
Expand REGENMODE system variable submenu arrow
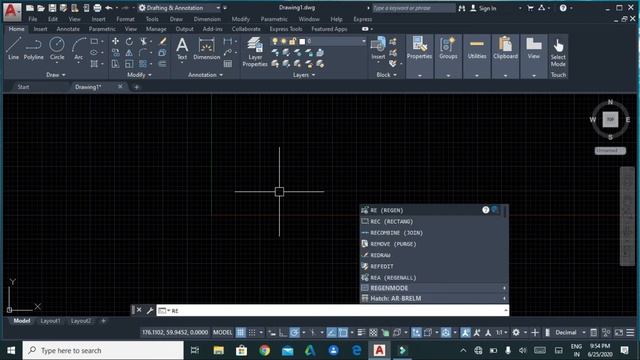coord(504,288)
